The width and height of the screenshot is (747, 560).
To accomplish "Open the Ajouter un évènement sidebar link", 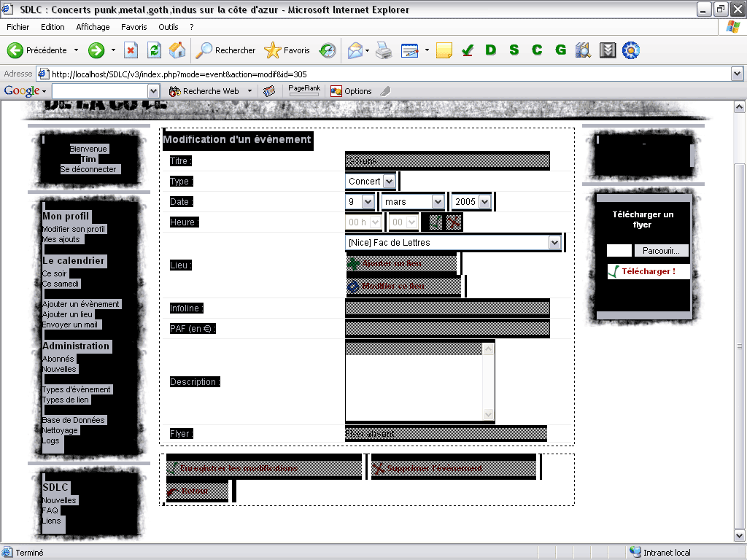I will pos(81,304).
